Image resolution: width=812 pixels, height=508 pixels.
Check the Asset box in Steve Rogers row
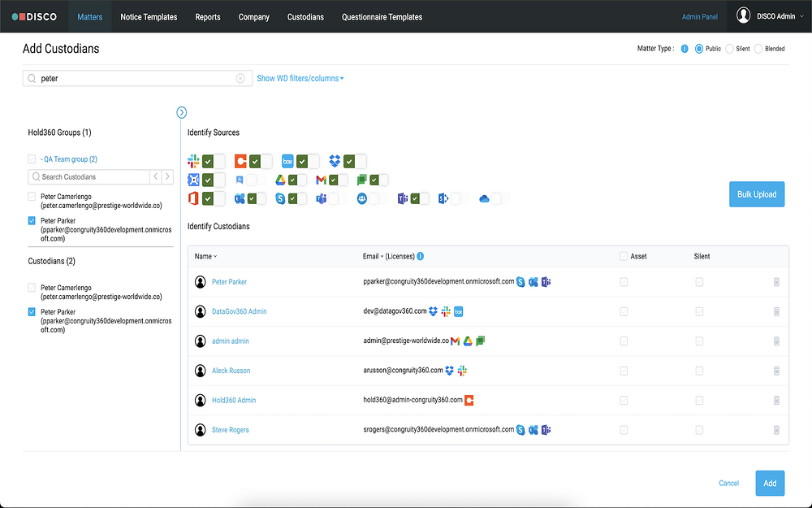point(624,430)
